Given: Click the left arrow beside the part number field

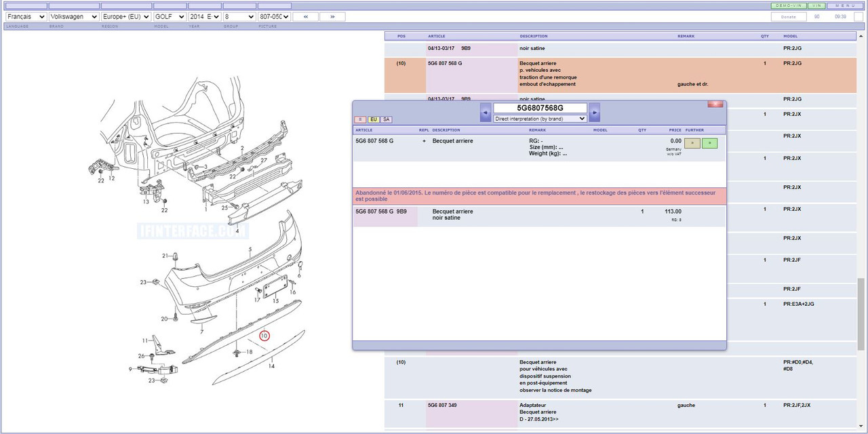Looking at the screenshot, I should point(486,112).
